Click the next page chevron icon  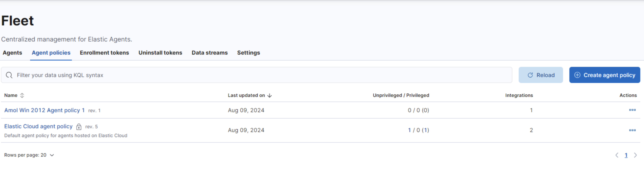(x=635, y=155)
